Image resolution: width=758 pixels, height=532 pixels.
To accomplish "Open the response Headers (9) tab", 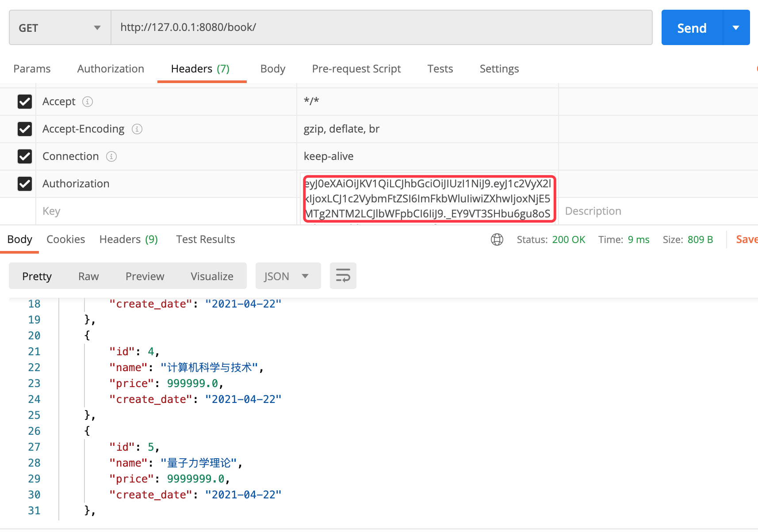I will click(x=129, y=239).
